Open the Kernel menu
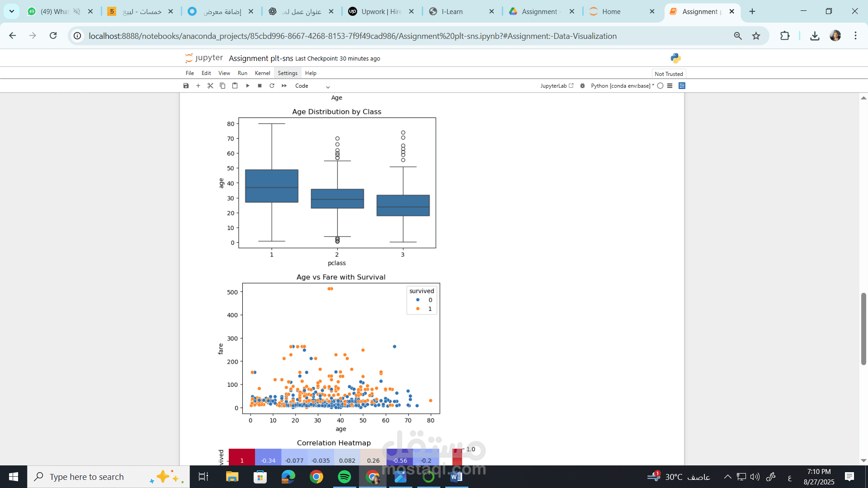Image resolution: width=868 pixels, height=488 pixels. (262, 73)
